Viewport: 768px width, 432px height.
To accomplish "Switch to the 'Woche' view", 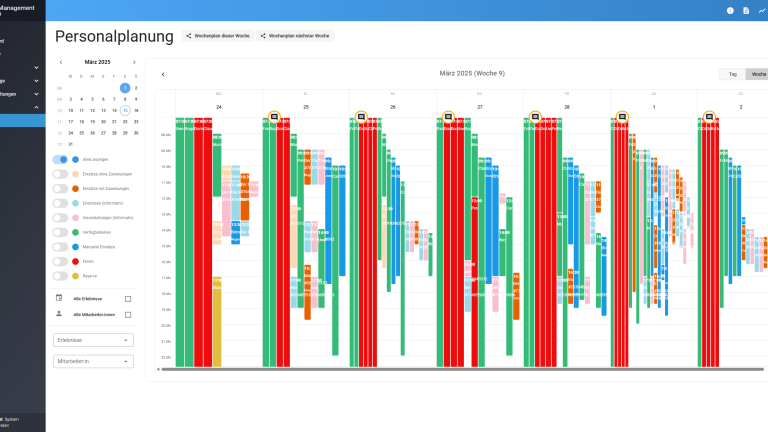I will pyautogui.click(x=758, y=74).
